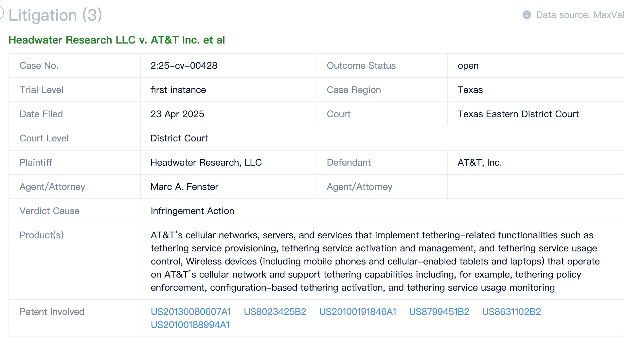Click the Litigation (3) section heading

[x=55, y=15]
